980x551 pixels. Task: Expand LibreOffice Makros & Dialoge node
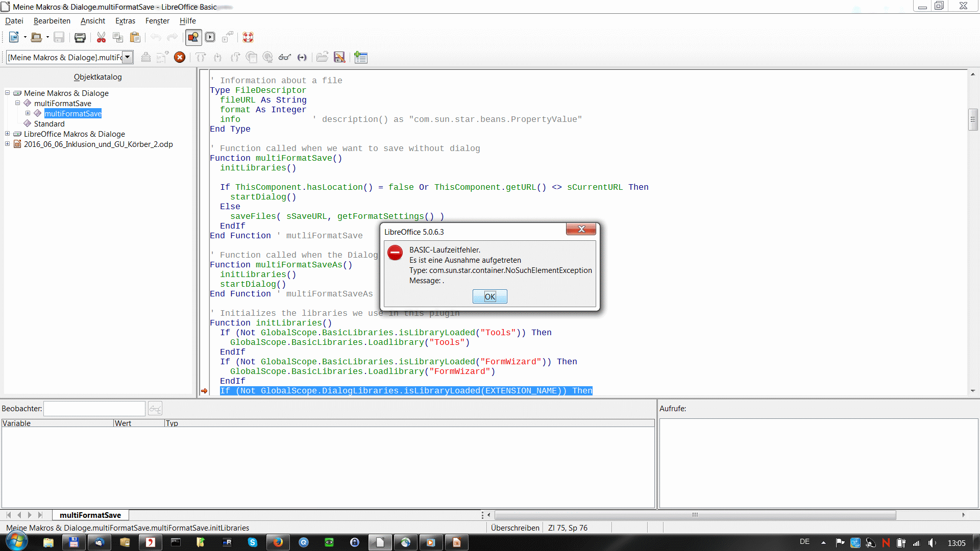click(8, 134)
